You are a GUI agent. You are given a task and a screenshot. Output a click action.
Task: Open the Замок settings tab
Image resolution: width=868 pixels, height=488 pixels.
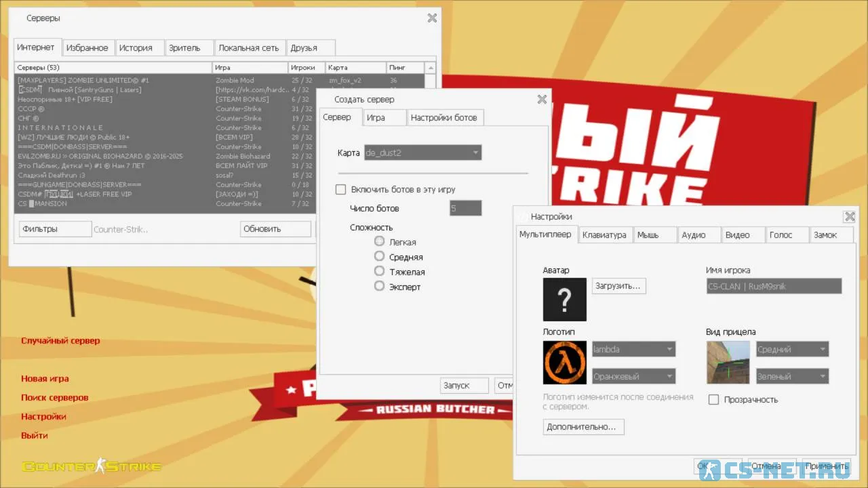coord(831,235)
